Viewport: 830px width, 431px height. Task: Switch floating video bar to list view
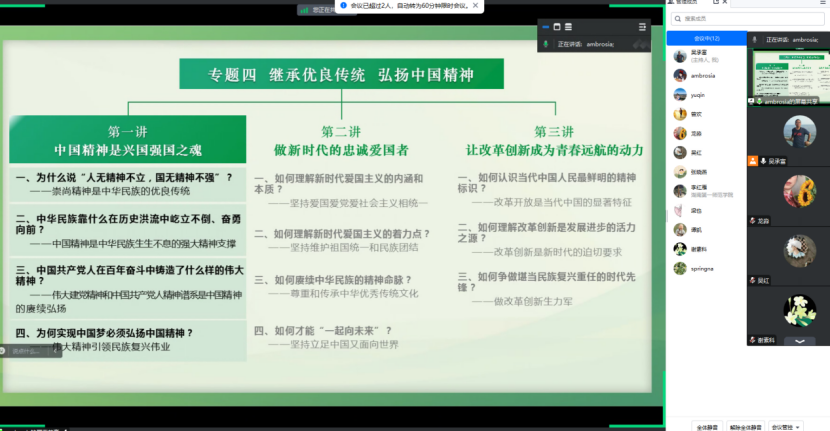[x=570, y=26]
